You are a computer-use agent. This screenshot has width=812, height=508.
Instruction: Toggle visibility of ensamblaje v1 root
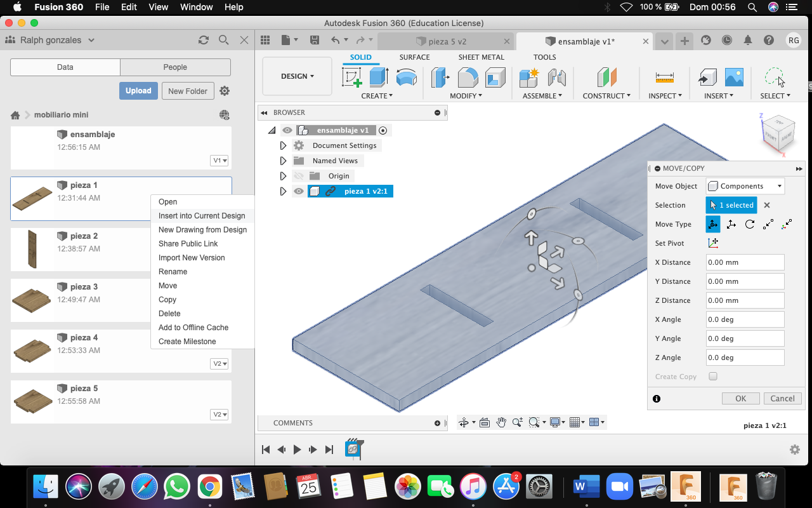tap(287, 130)
